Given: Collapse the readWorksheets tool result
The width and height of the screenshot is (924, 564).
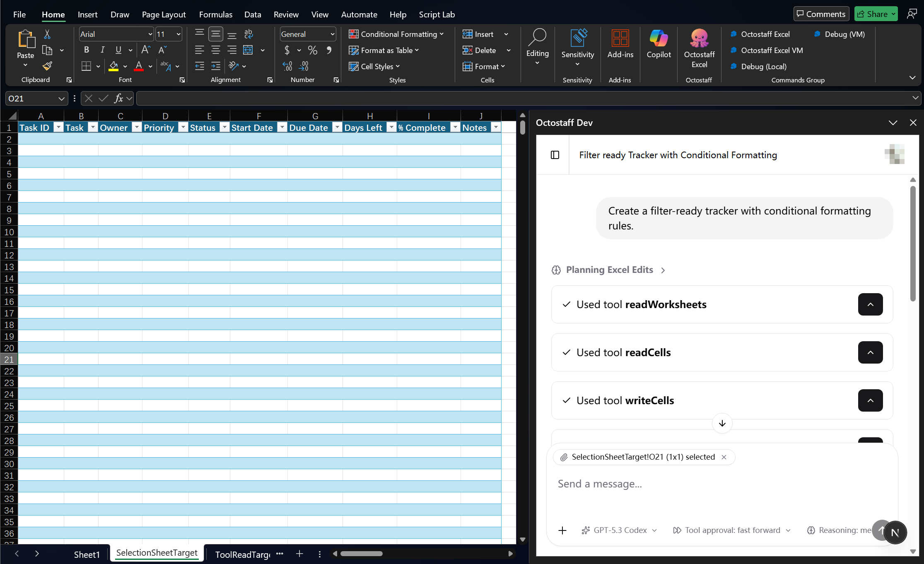Looking at the screenshot, I should pyautogui.click(x=870, y=304).
